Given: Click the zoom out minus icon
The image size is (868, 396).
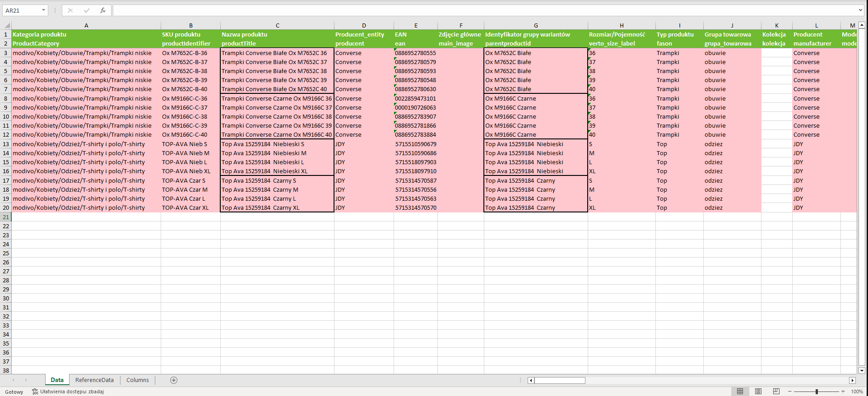Looking at the screenshot, I should click(x=790, y=391).
